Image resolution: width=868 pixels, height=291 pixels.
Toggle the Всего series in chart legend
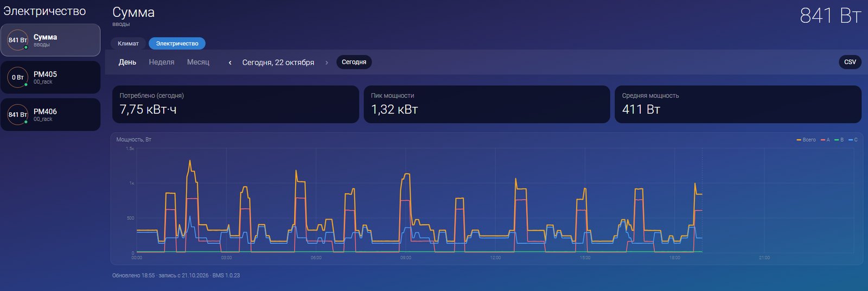[806, 140]
